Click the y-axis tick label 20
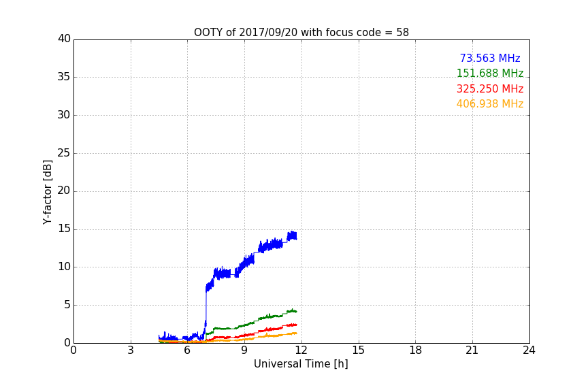Viewport: 588px width, 392px height. click(x=64, y=191)
